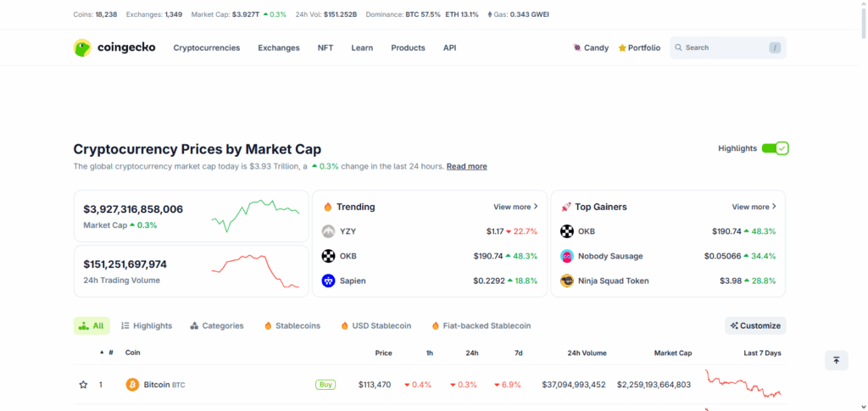
Task: Click the BTC 57.5% dominance link
Action: click(423, 14)
